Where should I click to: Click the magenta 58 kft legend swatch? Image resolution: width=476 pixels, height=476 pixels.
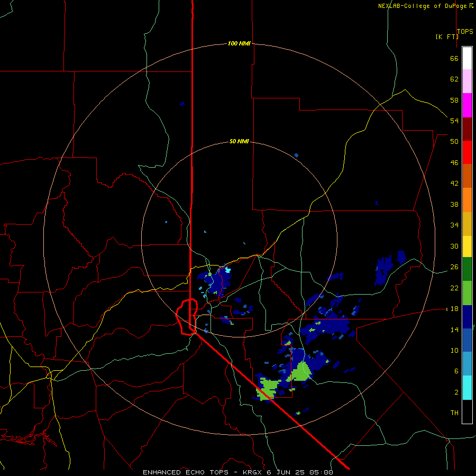(x=467, y=105)
